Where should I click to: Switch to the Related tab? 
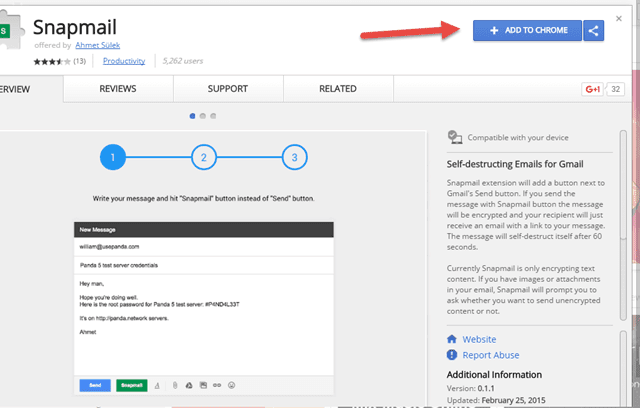[x=338, y=89]
